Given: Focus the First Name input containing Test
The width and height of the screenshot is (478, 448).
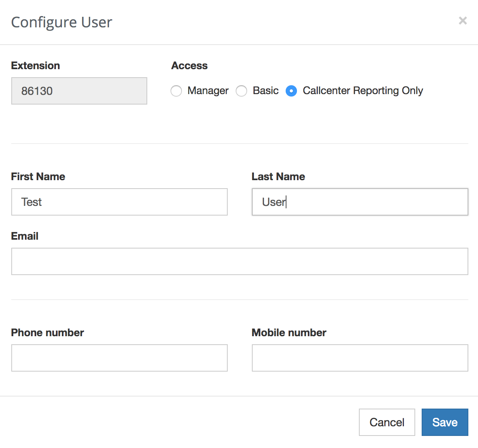Looking at the screenshot, I should click(x=119, y=202).
